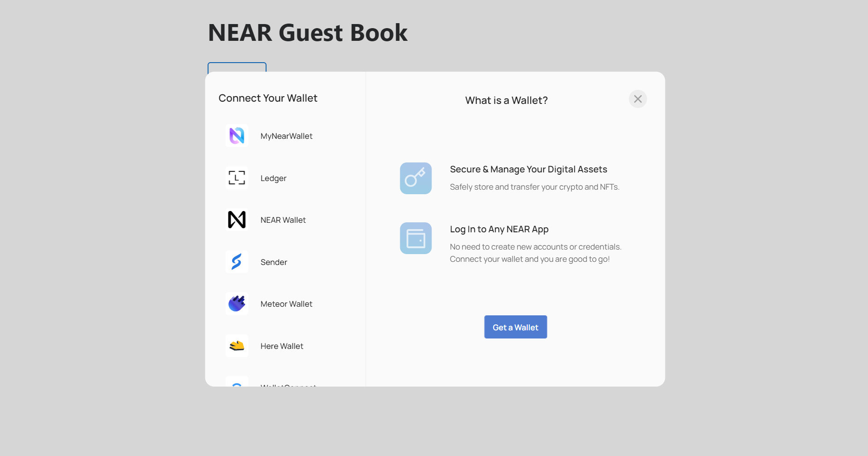Viewport: 868px width, 456px height.
Task: Click the Sender blue S icon
Action: 237,262
